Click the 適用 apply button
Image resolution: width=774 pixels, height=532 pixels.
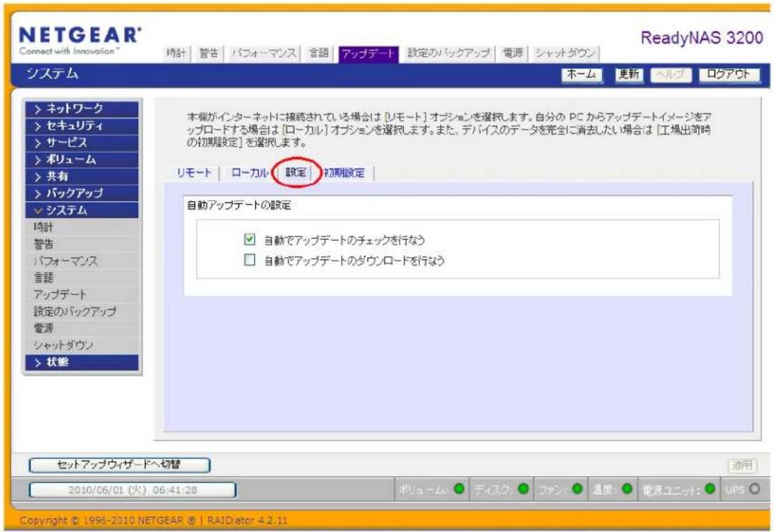[742, 465]
